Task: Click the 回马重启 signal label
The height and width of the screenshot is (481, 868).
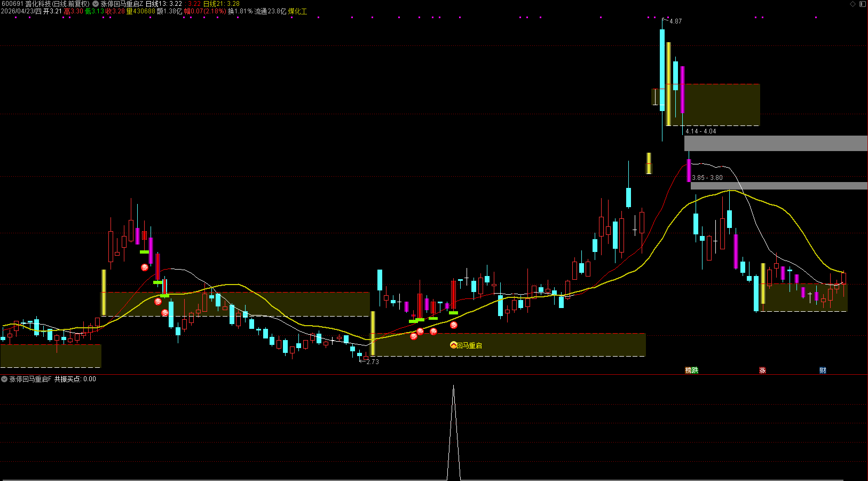Action: click(x=469, y=345)
